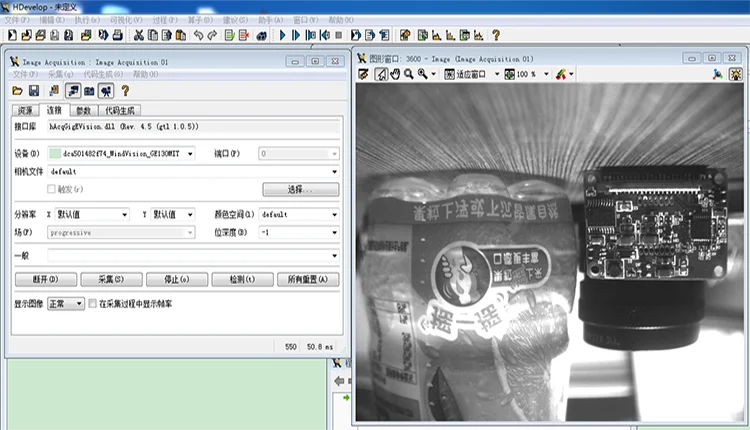Click the save disk icon in Image Acquisition

tap(34, 90)
